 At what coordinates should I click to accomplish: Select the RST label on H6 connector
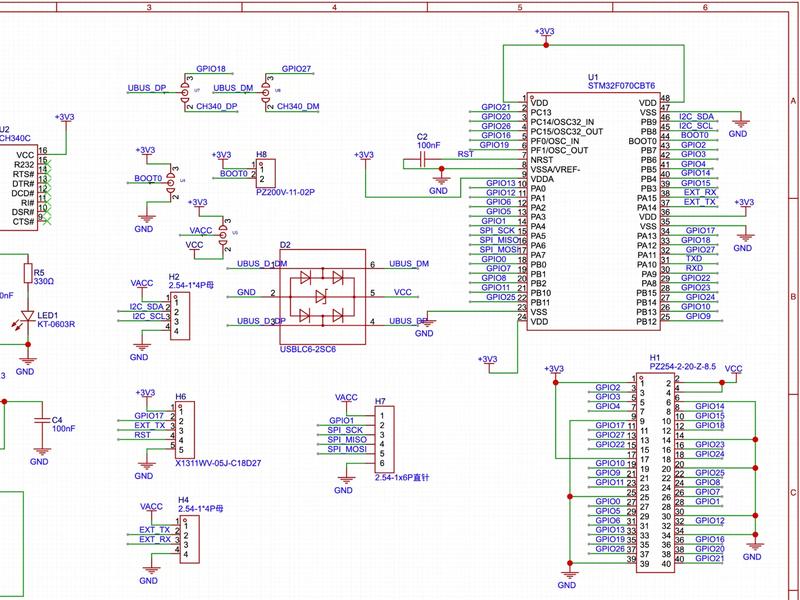pyautogui.click(x=142, y=435)
